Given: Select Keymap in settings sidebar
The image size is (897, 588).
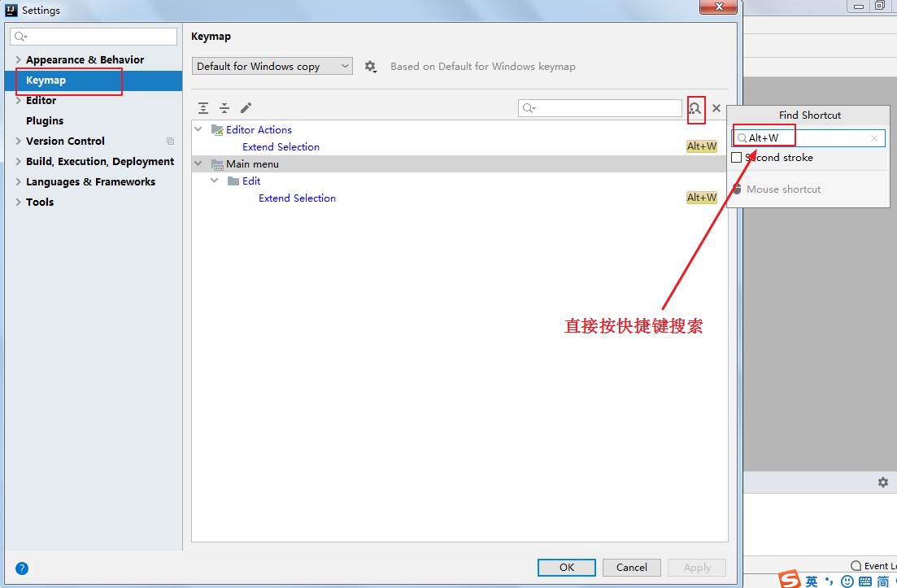Looking at the screenshot, I should [x=94, y=80].
